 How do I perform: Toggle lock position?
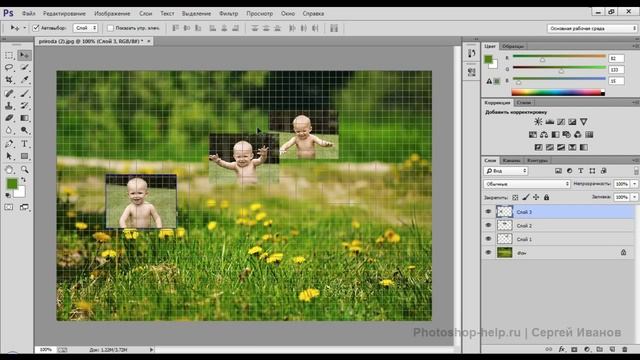[x=536, y=197]
